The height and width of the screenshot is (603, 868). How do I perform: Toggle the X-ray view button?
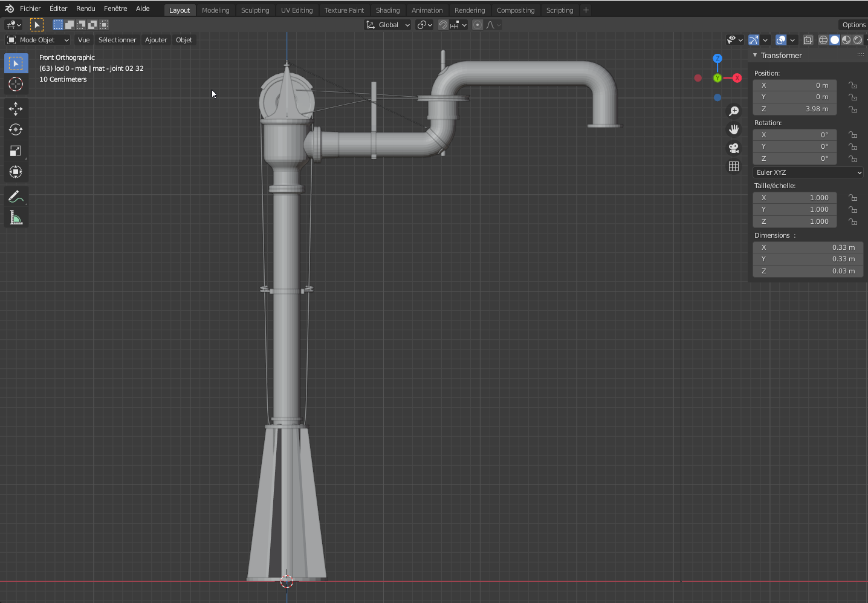coord(808,40)
